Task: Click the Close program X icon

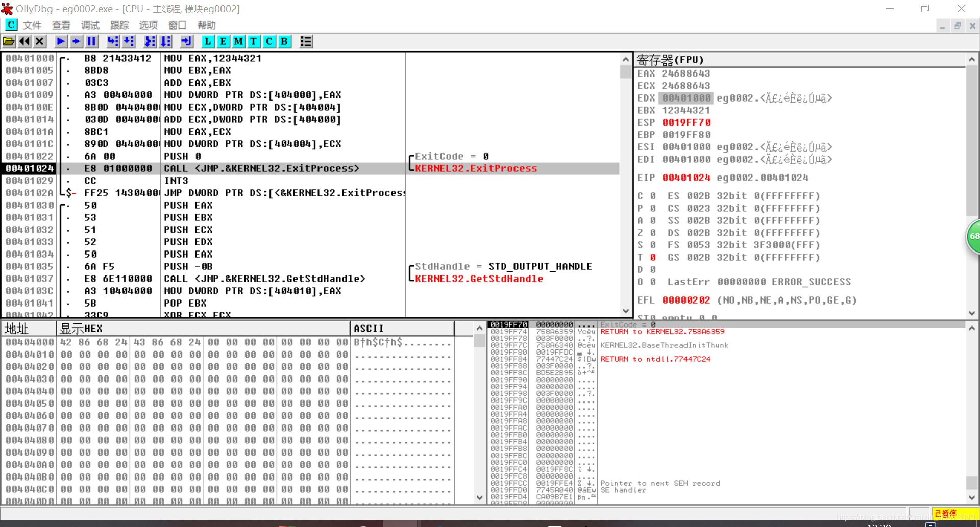Action: (x=40, y=42)
